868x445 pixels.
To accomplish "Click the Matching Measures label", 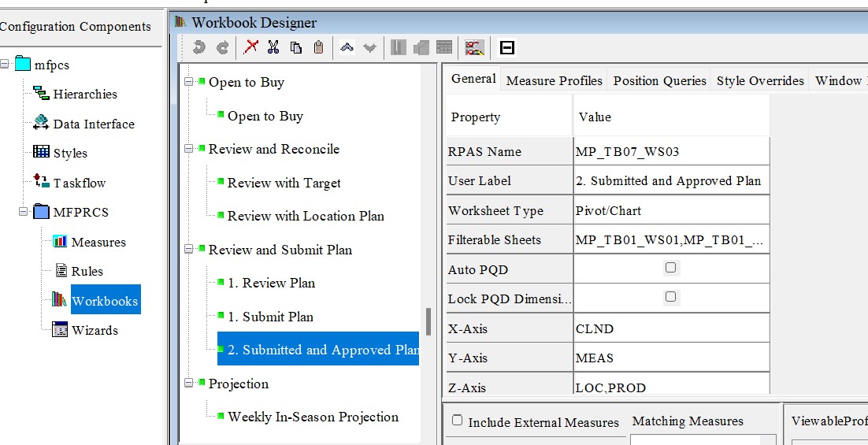I will 688,421.
